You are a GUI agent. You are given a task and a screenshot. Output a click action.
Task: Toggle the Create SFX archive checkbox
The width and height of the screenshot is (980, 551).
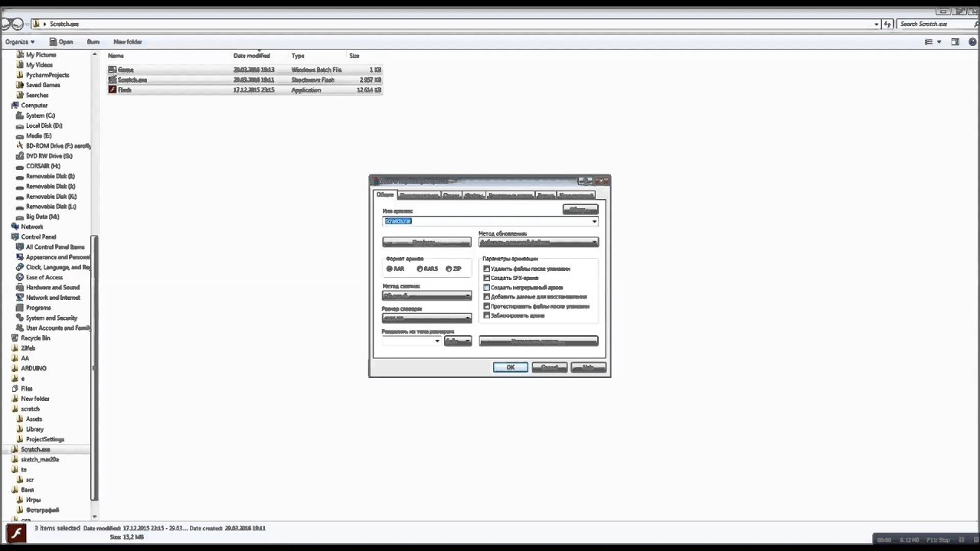click(486, 278)
